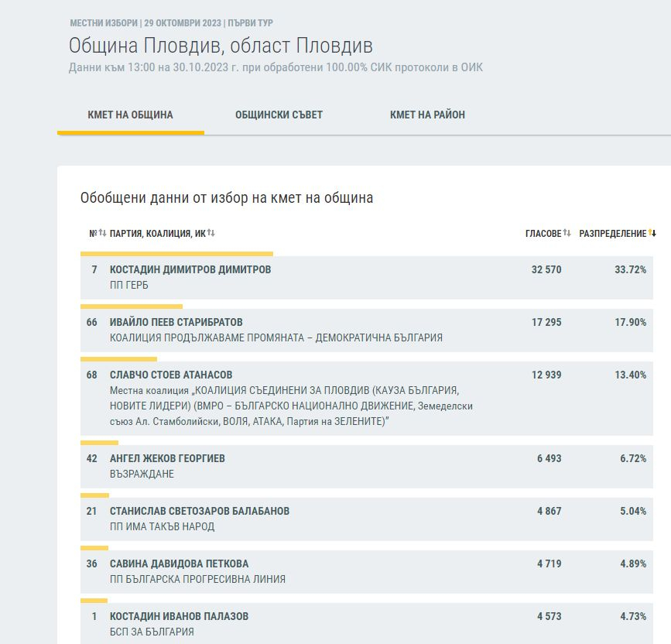Switch to the ОБЩИНСКИ СЪВЕТ tab
The height and width of the screenshot is (644, 671).
click(x=279, y=115)
